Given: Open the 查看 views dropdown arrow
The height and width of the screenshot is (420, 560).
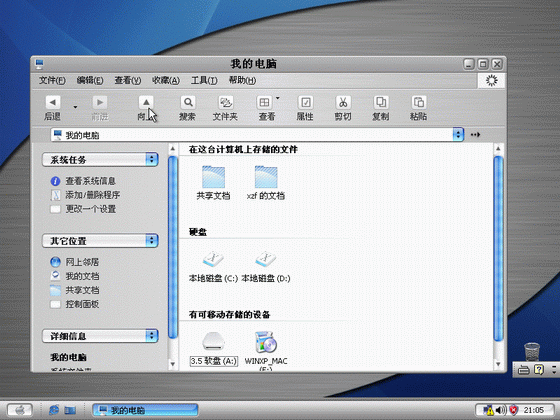Looking at the screenshot, I should point(278,98).
